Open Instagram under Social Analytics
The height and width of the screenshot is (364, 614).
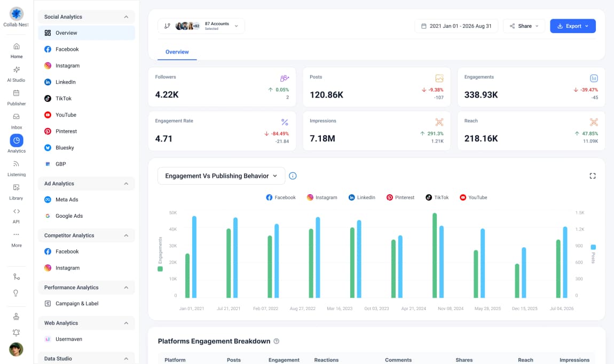coord(86,66)
